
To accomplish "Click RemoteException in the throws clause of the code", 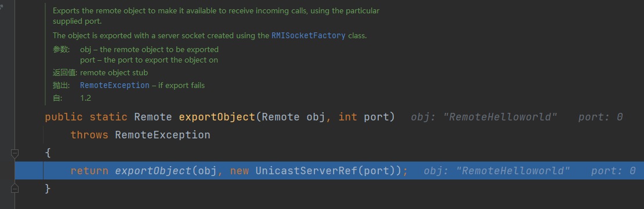I will click(162, 135).
